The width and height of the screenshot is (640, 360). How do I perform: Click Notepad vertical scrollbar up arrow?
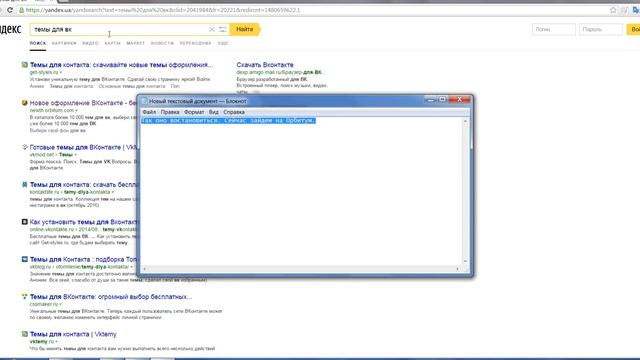[465, 121]
